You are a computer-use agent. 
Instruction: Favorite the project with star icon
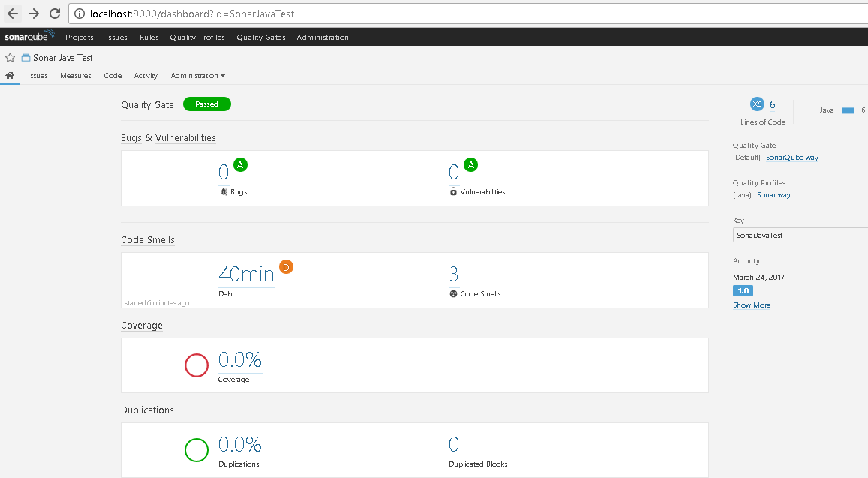click(10, 58)
